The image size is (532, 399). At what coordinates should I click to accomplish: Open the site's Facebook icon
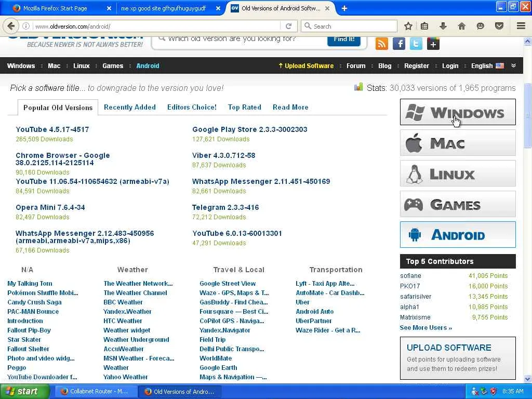(x=399, y=44)
